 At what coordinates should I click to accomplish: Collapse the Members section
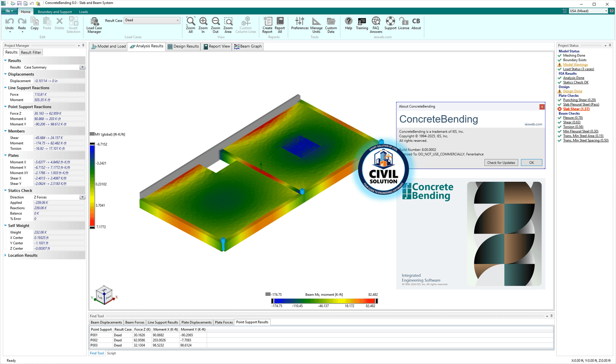click(5, 131)
